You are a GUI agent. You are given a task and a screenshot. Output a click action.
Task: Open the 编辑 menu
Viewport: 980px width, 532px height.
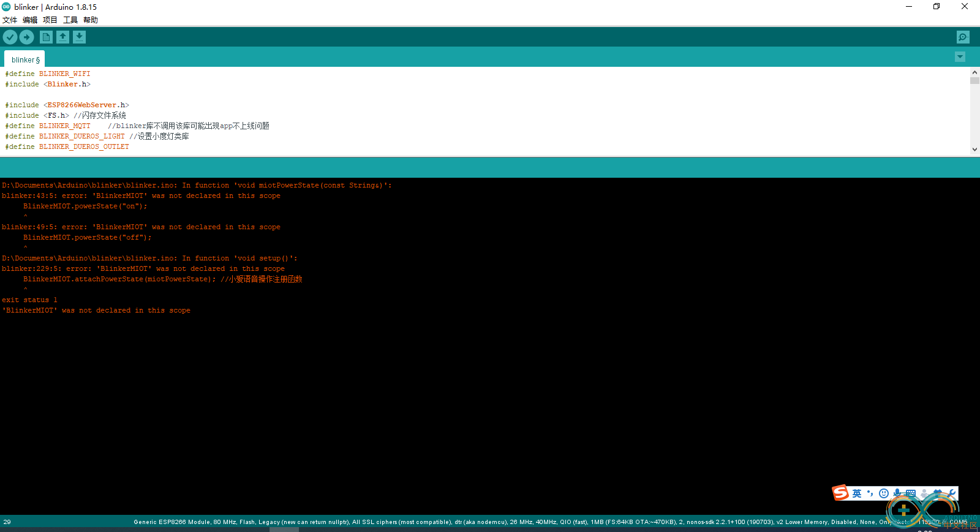click(x=30, y=20)
